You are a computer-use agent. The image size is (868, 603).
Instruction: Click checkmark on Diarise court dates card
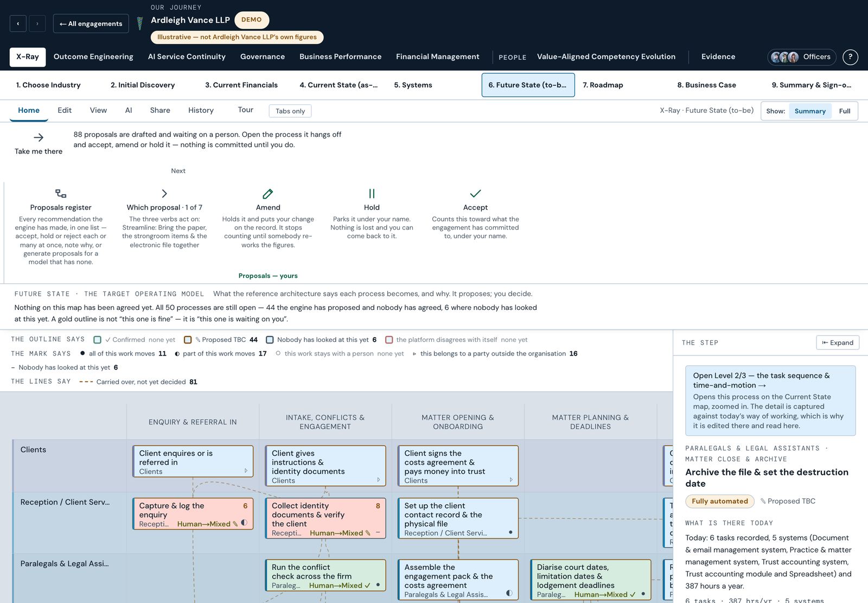(x=633, y=594)
